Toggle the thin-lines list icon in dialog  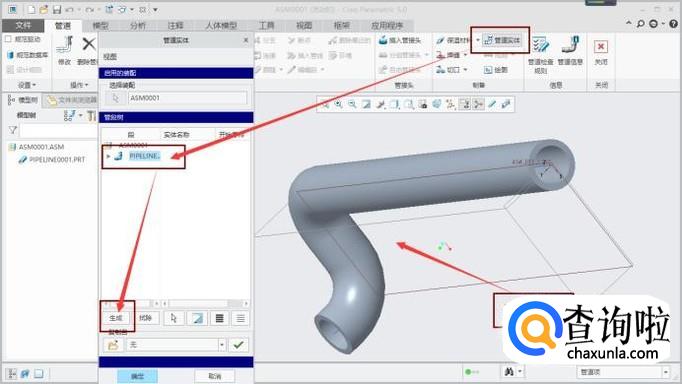coord(241,318)
